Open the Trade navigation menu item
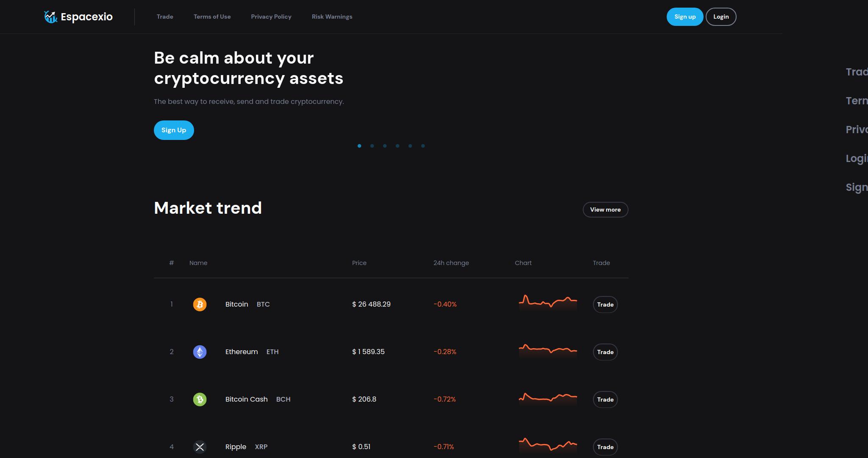 tap(165, 17)
